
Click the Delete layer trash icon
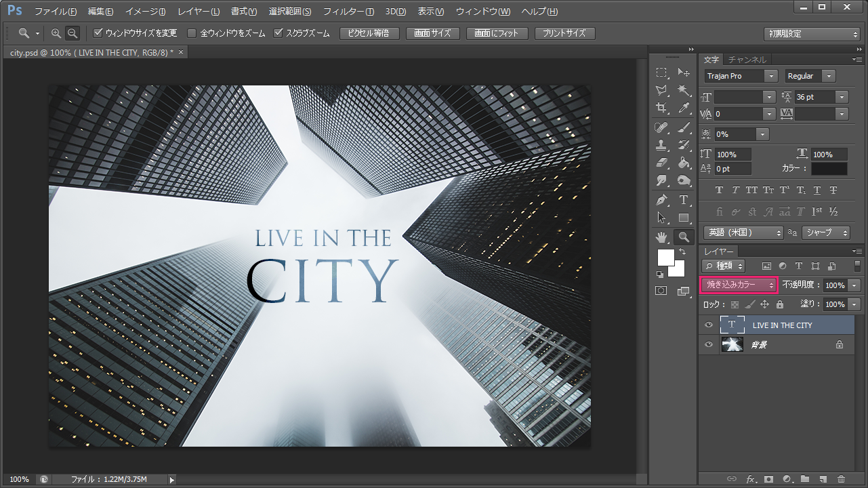(x=842, y=479)
